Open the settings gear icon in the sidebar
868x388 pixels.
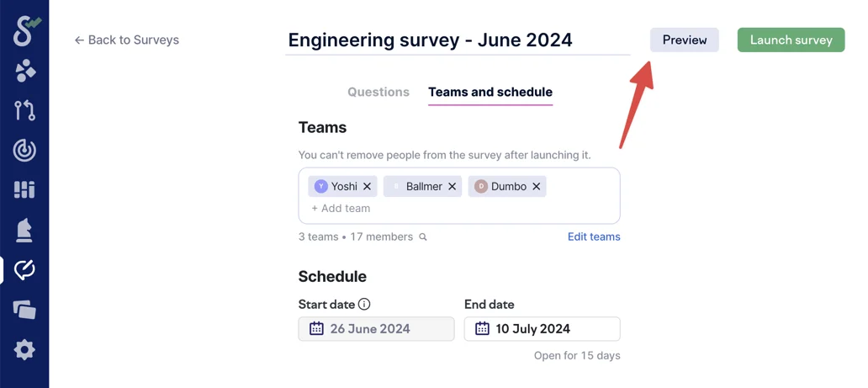[x=24, y=350]
